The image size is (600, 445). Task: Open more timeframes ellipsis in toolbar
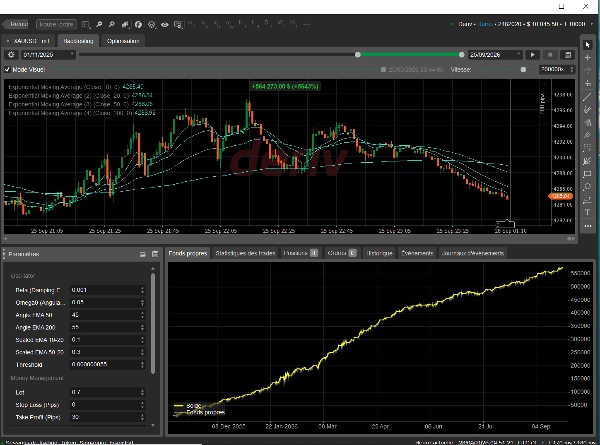coord(307,24)
